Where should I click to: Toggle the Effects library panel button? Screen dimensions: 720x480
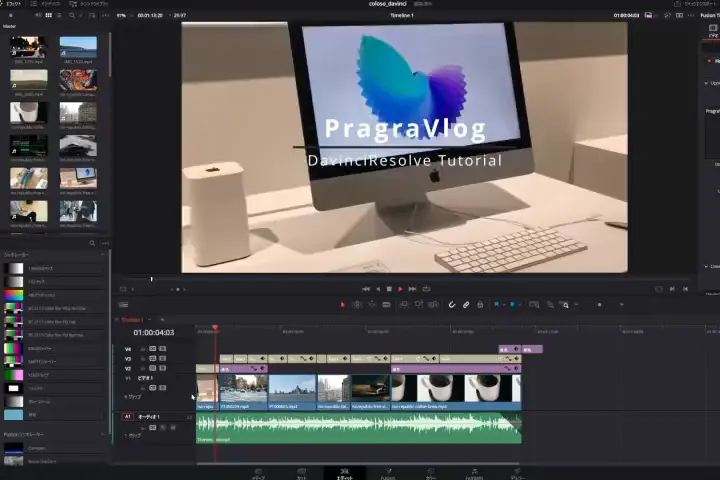tap(11, 4)
